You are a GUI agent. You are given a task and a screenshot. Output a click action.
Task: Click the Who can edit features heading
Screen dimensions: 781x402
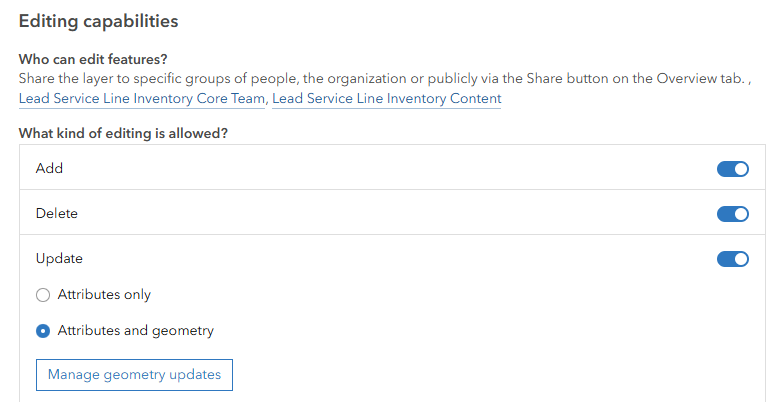93,60
